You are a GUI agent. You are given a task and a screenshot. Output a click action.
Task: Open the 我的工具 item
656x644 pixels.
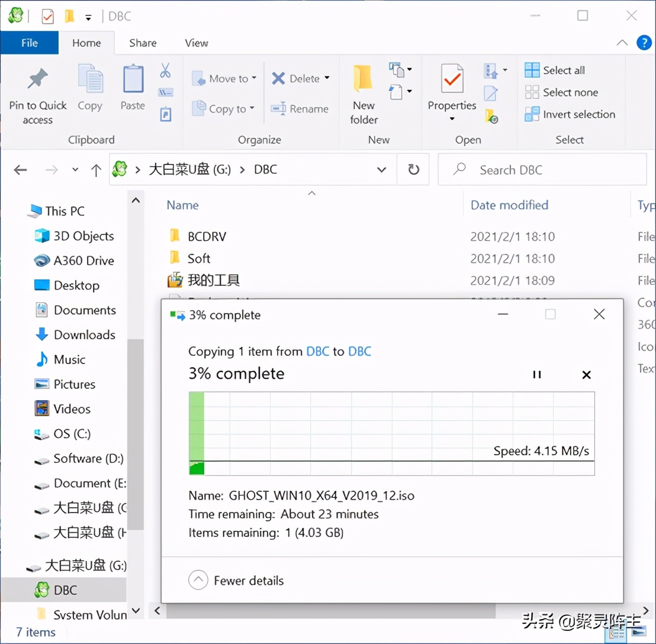tap(213, 280)
